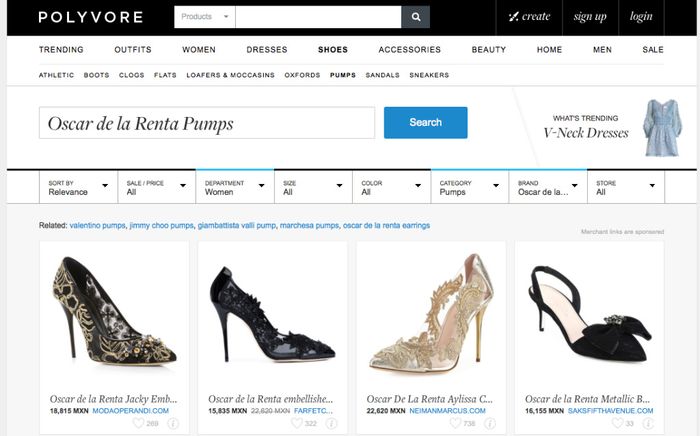Open info icon on the Jacky pump card
700x436 pixels.
[x=173, y=424]
